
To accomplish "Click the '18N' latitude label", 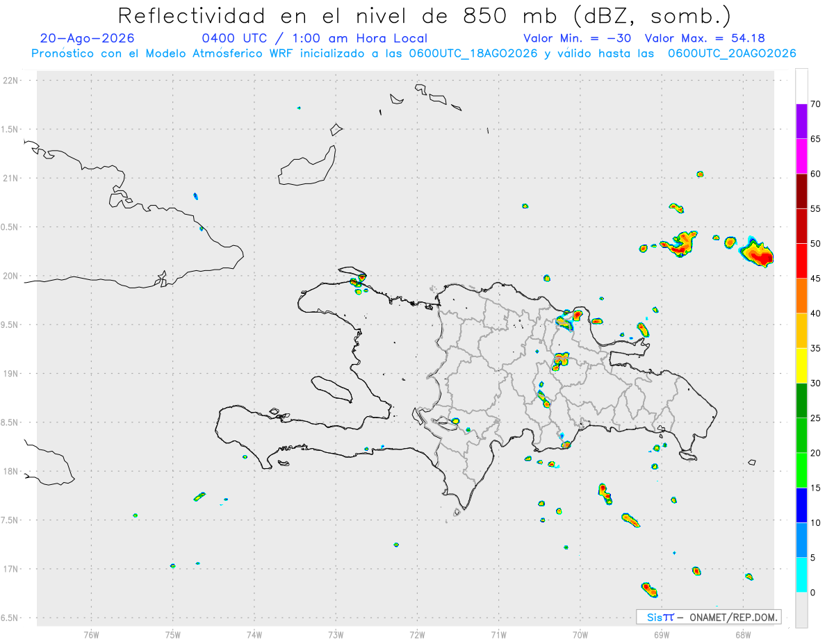I will pos(11,472).
